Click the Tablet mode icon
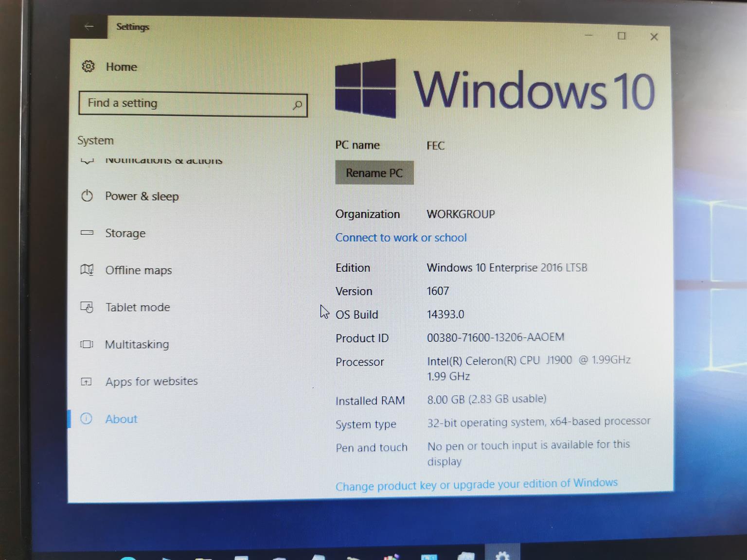Viewport: 747px width, 560px height. [x=87, y=307]
